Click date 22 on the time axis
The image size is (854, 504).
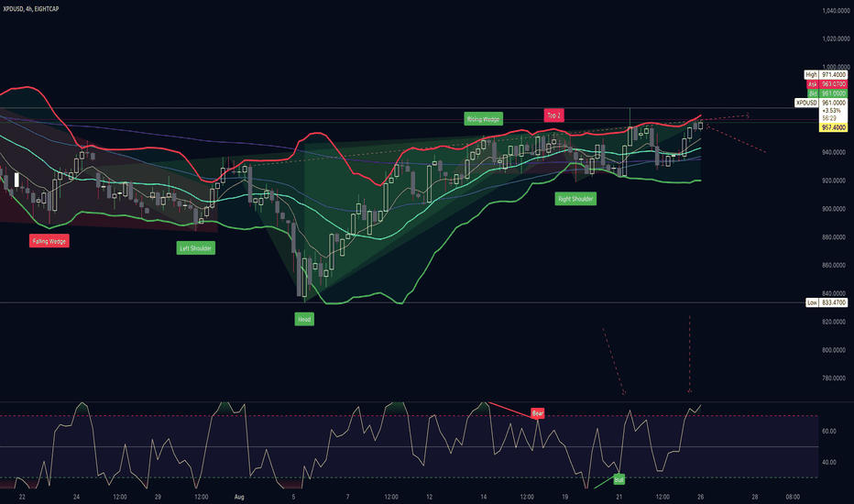click(22, 497)
